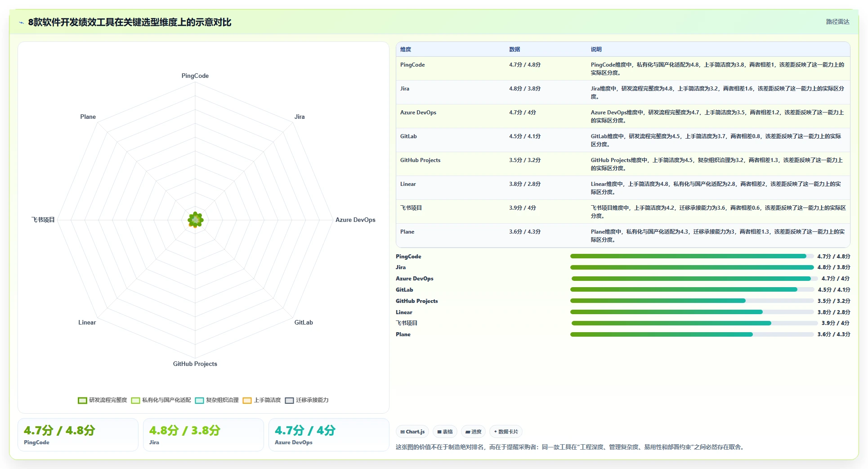Toggle the 研发流程完整度 legend series
The height and width of the screenshot is (469, 868).
coord(103,400)
